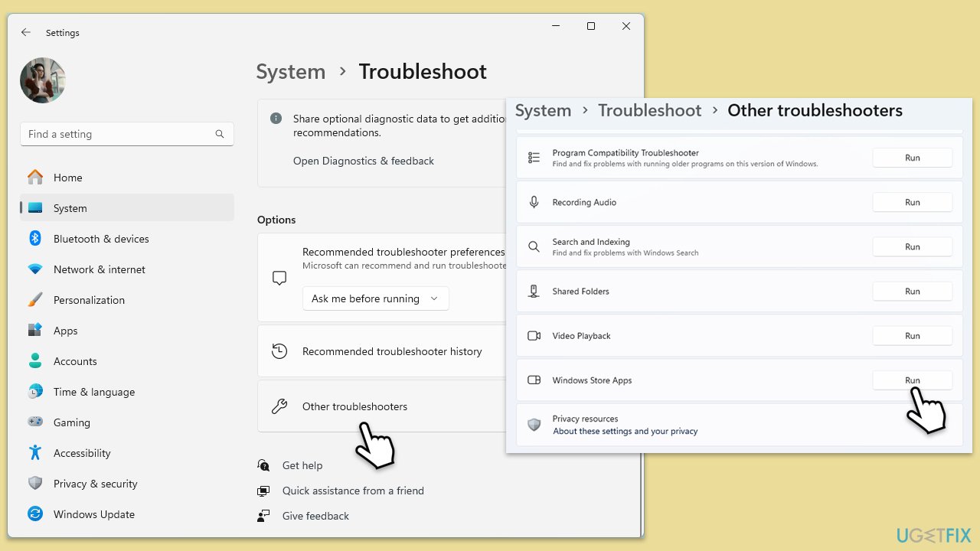Open Other troubleshooters
Image resolution: width=980 pixels, height=551 pixels.
pos(354,406)
